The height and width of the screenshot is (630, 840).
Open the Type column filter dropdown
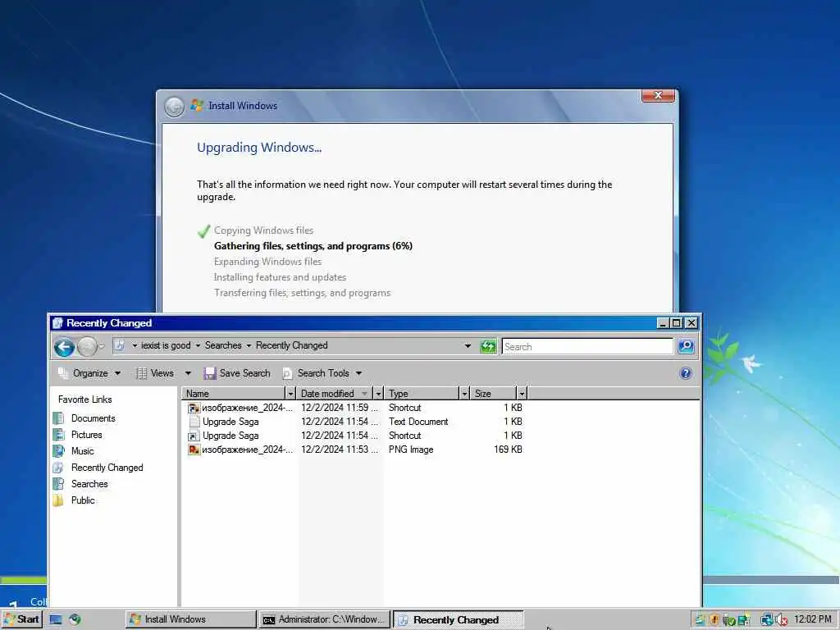(x=464, y=394)
